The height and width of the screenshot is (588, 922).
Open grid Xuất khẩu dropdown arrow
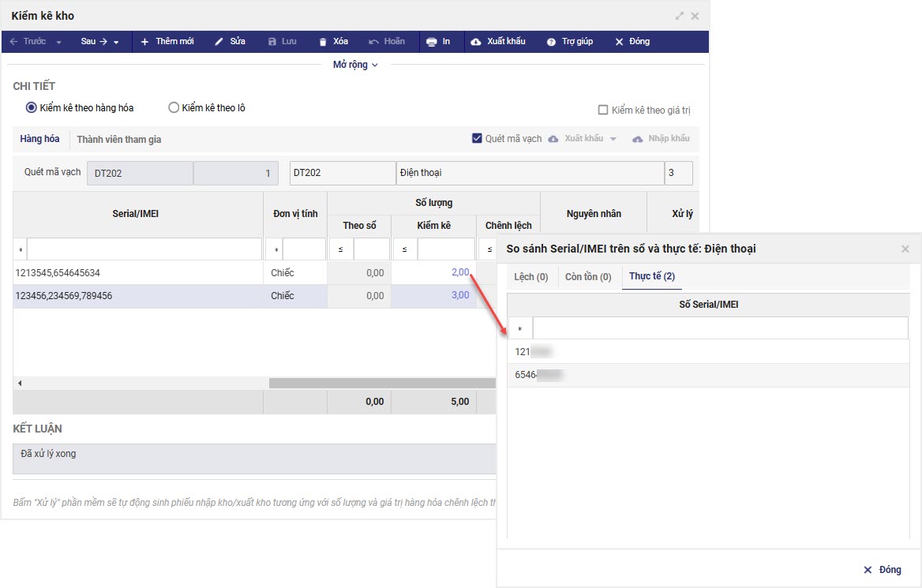click(x=613, y=139)
